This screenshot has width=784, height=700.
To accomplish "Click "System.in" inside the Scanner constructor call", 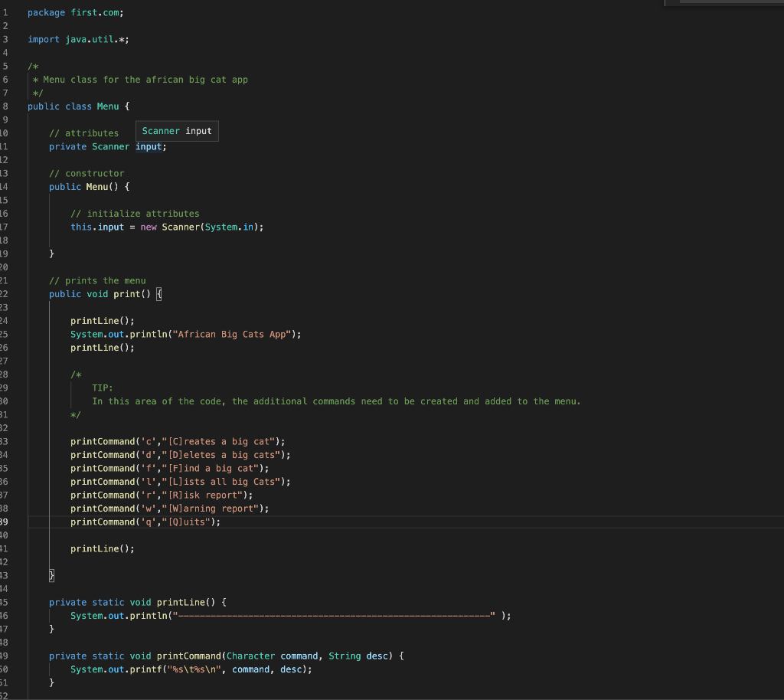I will click(229, 227).
